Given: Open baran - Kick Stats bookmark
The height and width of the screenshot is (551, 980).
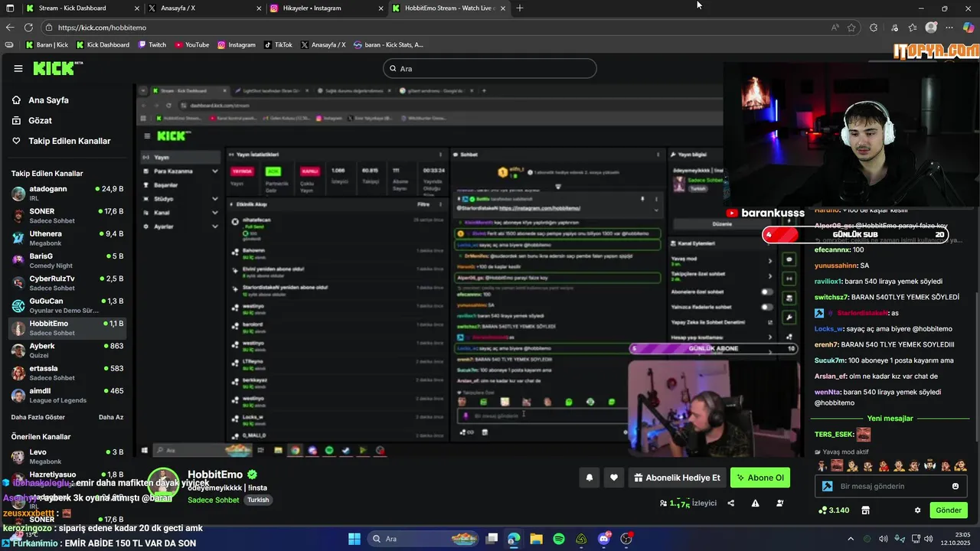Looking at the screenshot, I should (388, 44).
